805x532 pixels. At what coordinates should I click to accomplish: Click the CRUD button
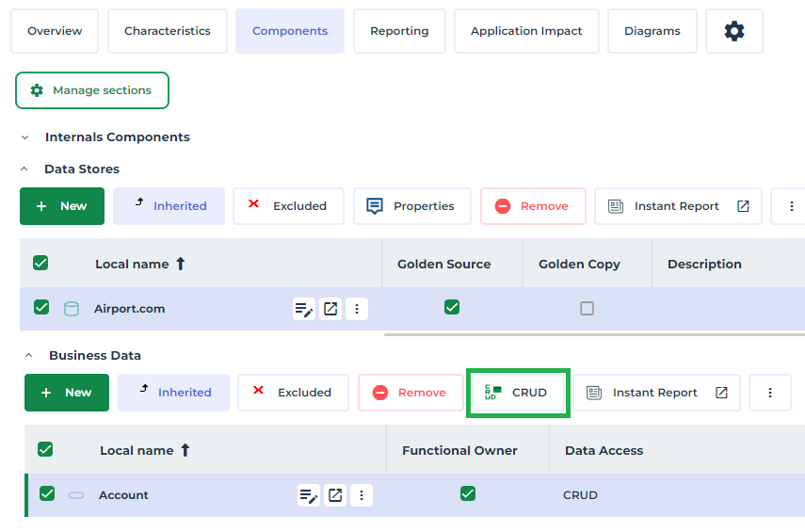pos(517,393)
